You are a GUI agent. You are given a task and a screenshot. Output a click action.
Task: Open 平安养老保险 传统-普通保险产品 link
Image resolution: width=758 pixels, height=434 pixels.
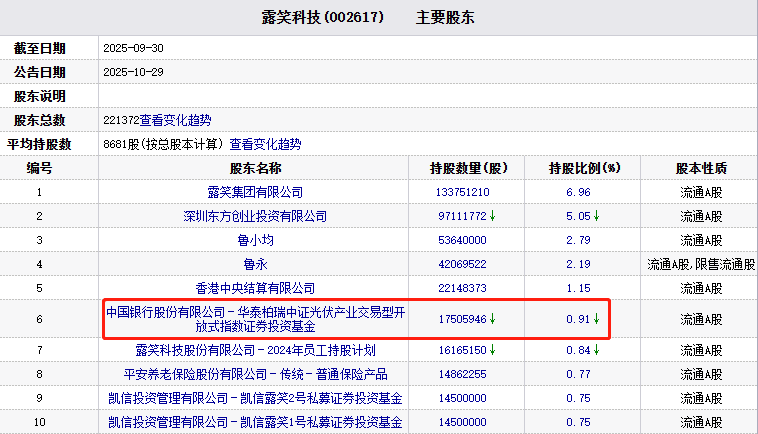point(255,374)
